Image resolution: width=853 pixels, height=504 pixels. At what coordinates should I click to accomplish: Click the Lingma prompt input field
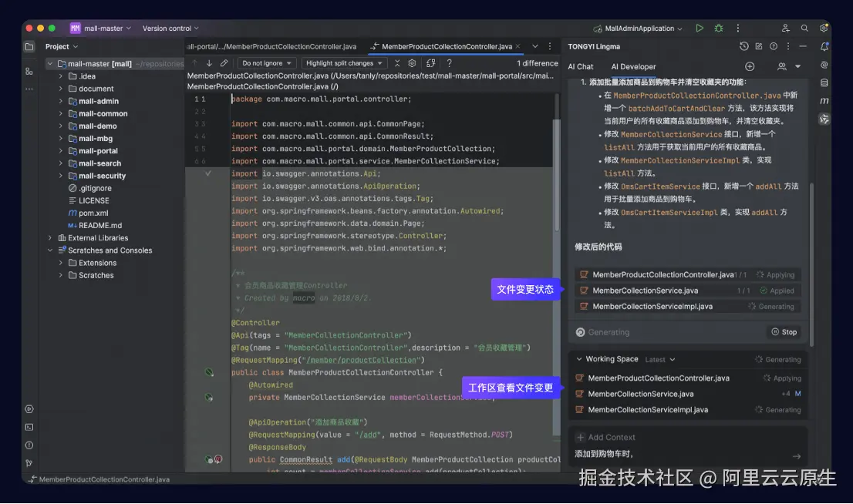[680, 455]
